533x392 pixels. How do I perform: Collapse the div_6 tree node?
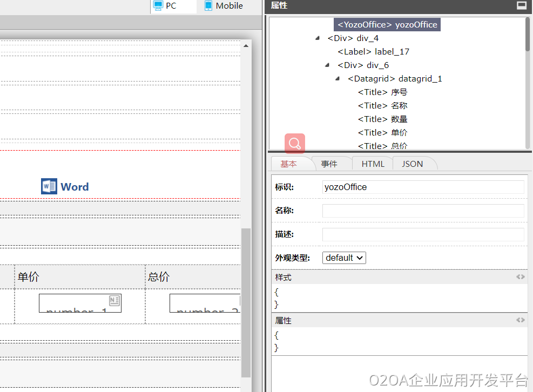coord(327,65)
